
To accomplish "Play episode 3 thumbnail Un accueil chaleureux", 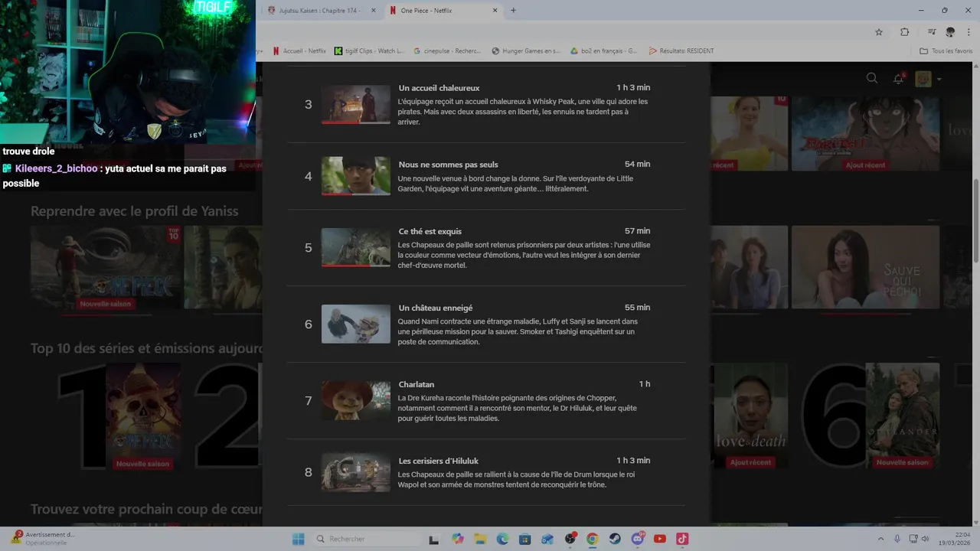I will [356, 104].
